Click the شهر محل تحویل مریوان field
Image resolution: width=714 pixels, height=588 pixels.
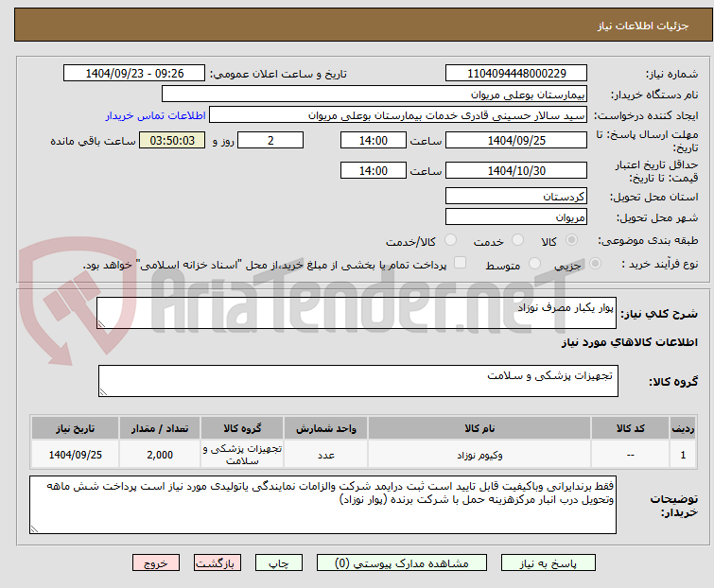[x=516, y=217]
